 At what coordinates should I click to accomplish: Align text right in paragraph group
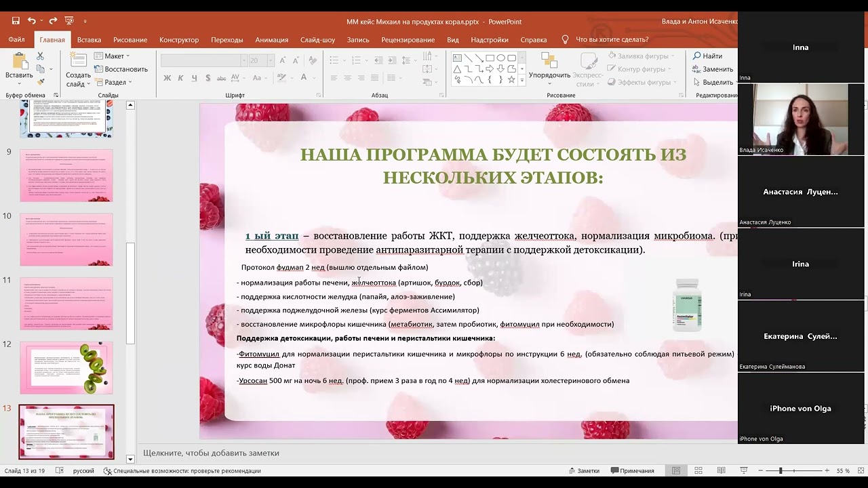pyautogui.click(x=361, y=78)
